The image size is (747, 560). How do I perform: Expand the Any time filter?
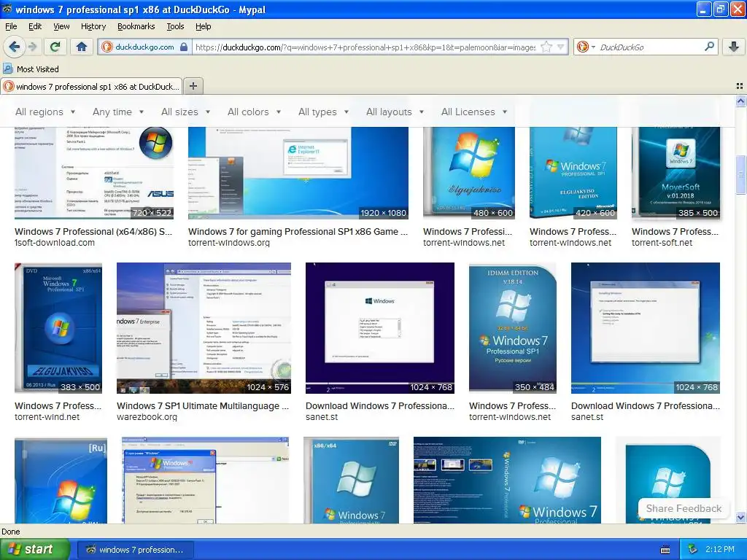pyautogui.click(x=118, y=112)
